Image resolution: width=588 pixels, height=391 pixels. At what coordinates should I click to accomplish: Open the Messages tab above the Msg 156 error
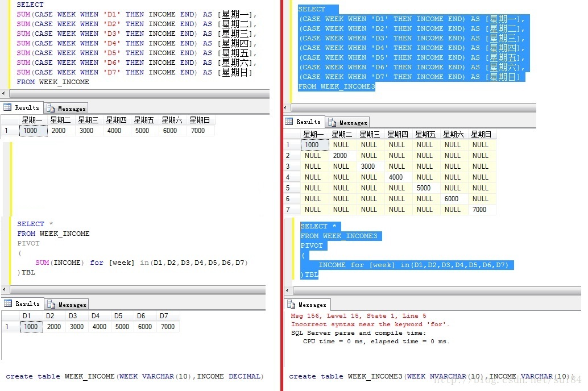(x=308, y=305)
